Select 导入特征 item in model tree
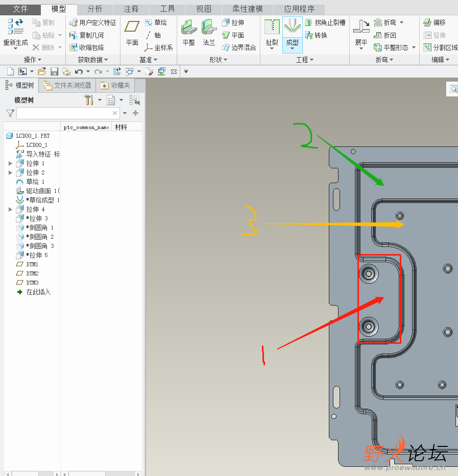The image size is (458, 476). tap(38, 154)
